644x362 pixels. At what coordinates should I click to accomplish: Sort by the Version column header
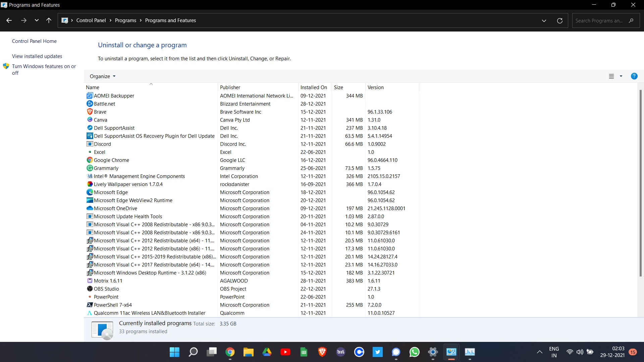click(x=392, y=87)
